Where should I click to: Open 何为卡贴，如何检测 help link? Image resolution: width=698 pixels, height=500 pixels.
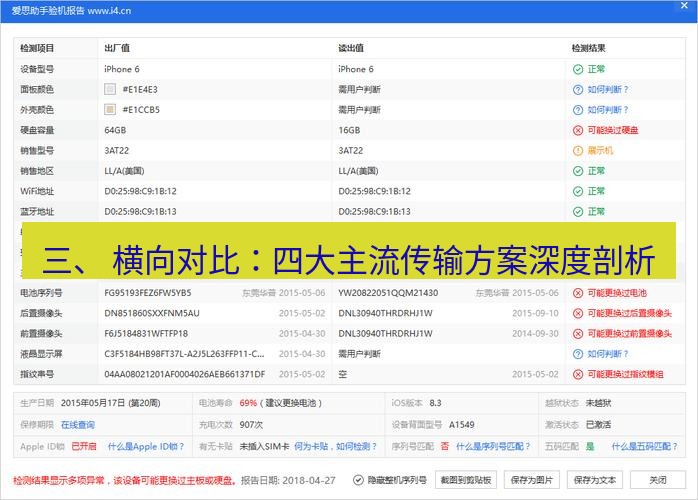pos(335,446)
